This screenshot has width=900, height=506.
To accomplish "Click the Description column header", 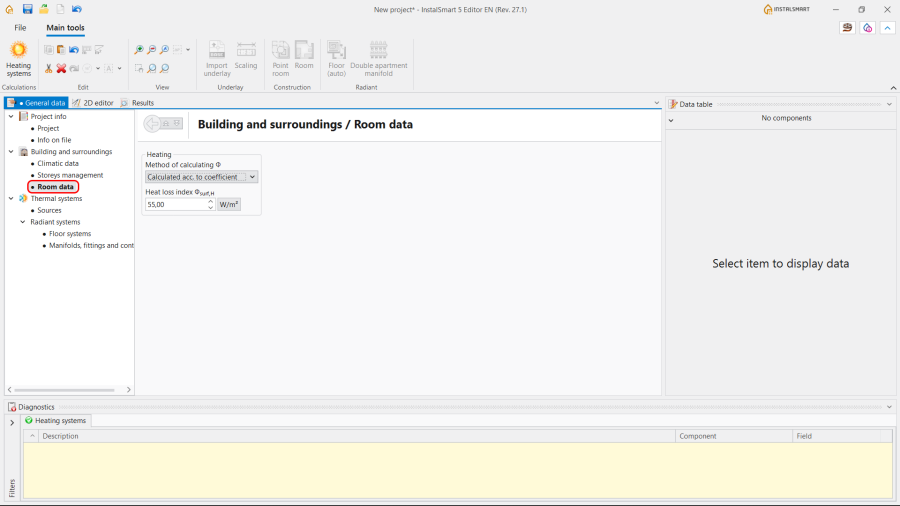I will [x=356, y=436].
